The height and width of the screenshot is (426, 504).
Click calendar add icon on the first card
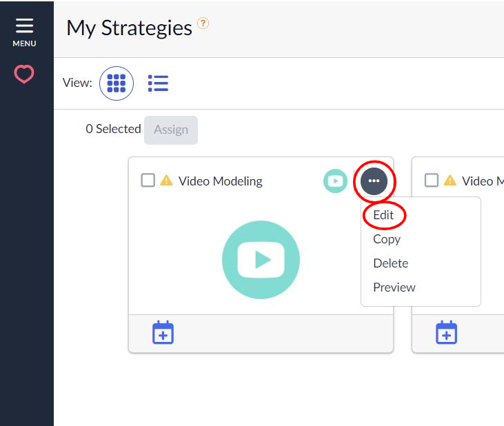163,332
